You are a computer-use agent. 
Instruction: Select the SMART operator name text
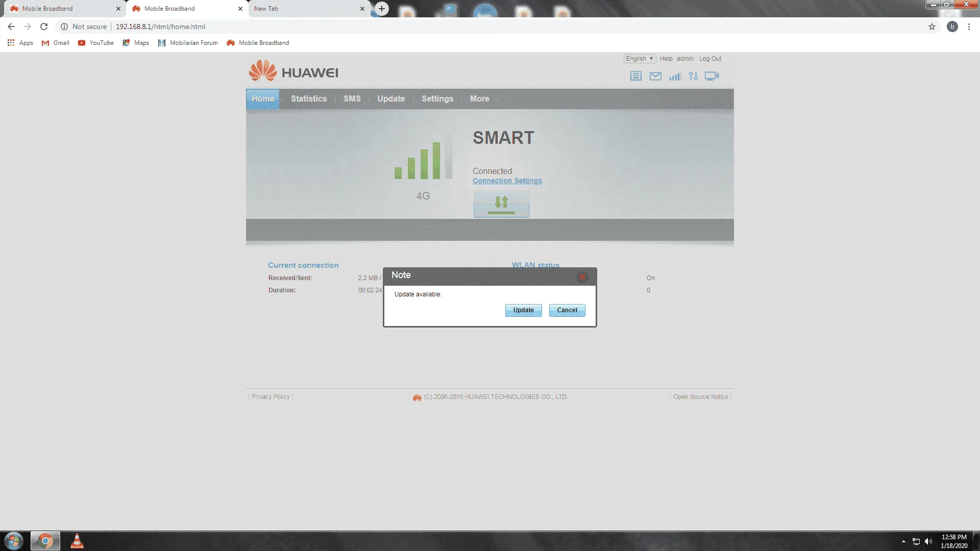tap(503, 138)
